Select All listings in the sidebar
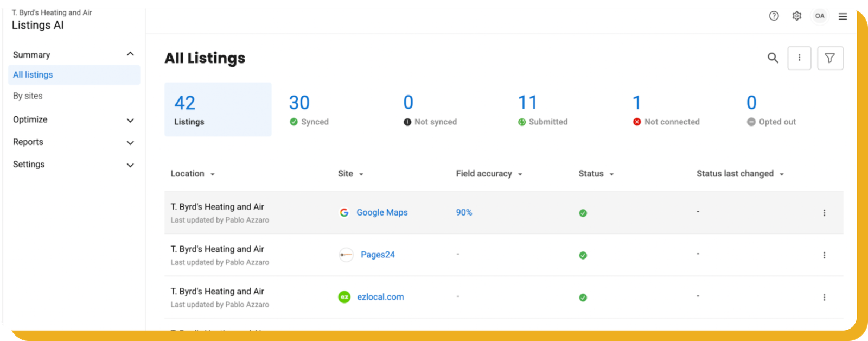This screenshot has width=868, height=341. pyautogui.click(x=33, y=75)
